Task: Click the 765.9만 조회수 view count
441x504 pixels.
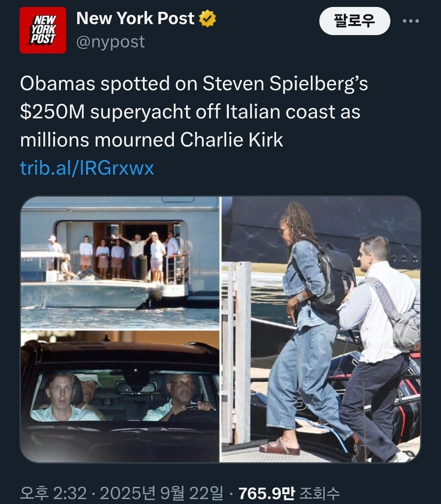Action: [x=289, y=493]
